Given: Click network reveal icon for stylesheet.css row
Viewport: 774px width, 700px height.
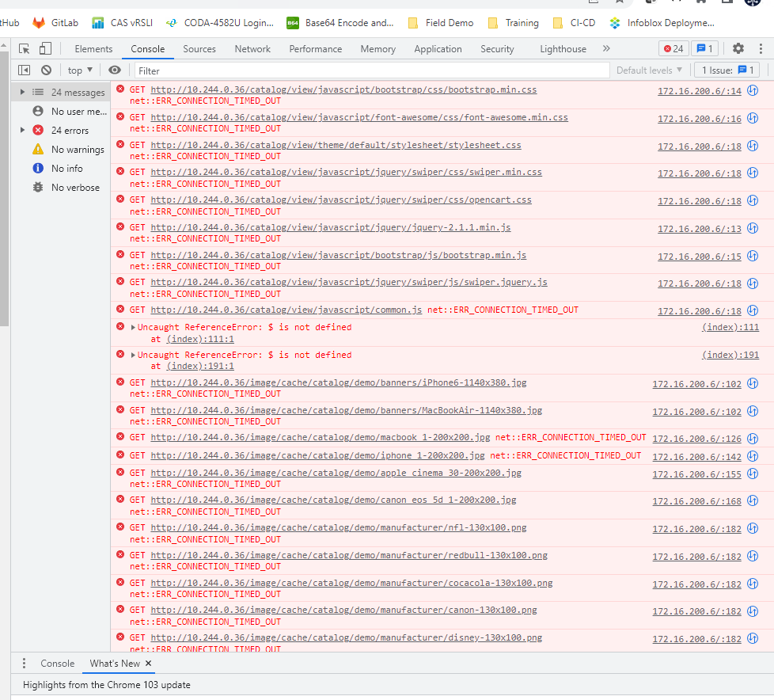Looking at the screenshot, I should pyautogui.click(x=753, y=146).
